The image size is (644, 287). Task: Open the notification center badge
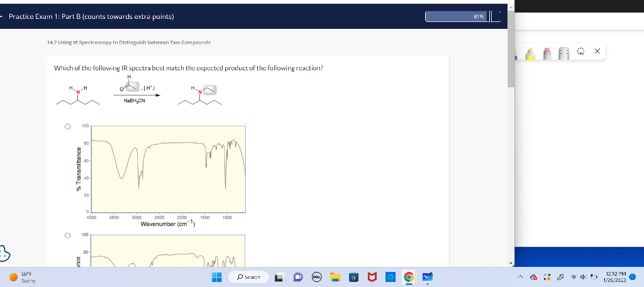coord(633,277)
